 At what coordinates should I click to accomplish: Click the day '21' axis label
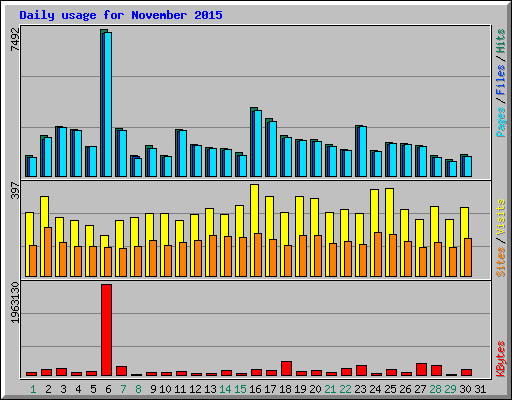coord(331,389)
